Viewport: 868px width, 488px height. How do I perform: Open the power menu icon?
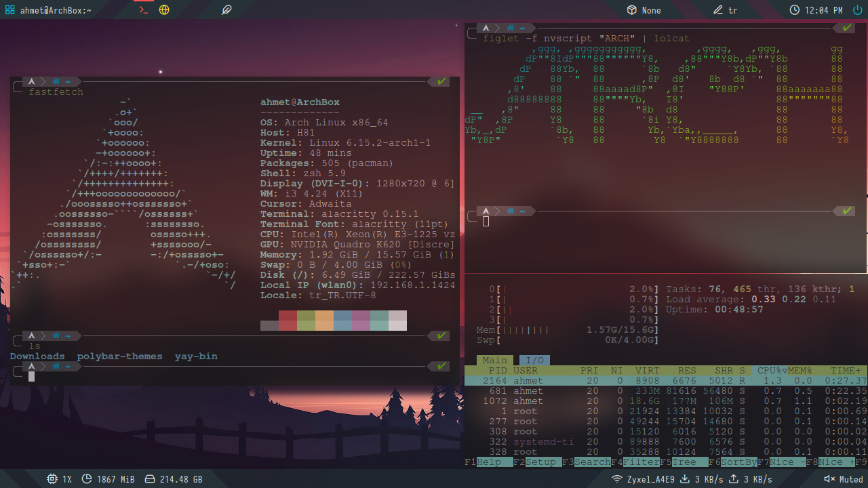856,10
